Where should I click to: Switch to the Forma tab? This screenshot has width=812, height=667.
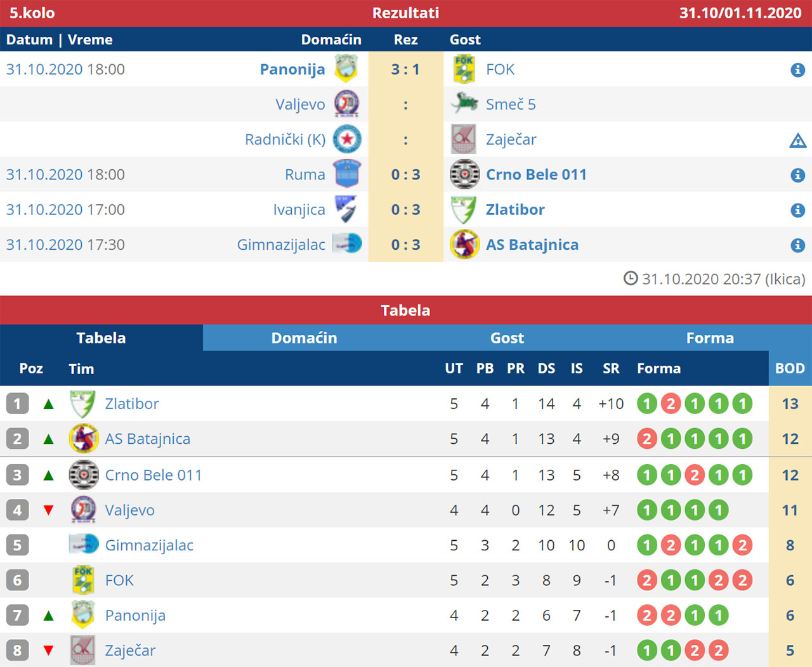[x=710, y=338]
